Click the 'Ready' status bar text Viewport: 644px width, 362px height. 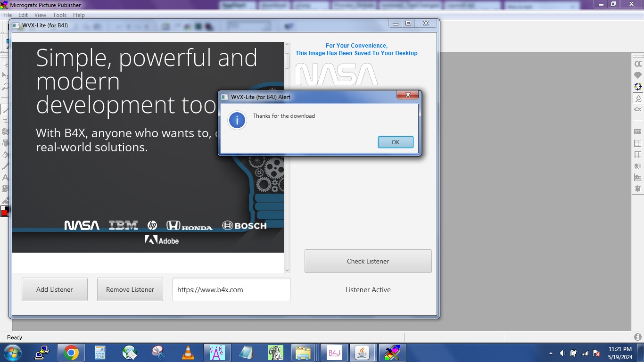click(x=15, y=337)
